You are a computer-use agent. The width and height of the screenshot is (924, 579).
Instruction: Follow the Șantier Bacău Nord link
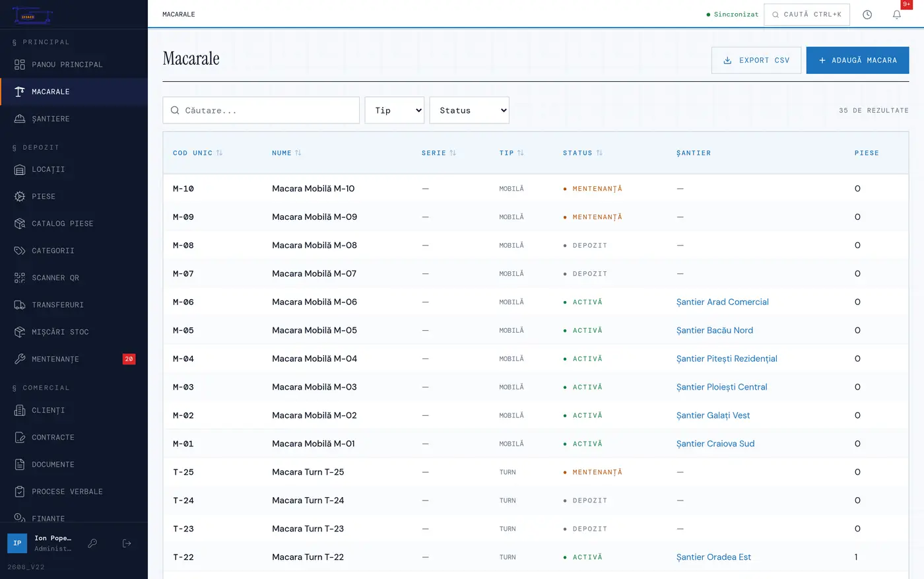[x=715, y=331]
